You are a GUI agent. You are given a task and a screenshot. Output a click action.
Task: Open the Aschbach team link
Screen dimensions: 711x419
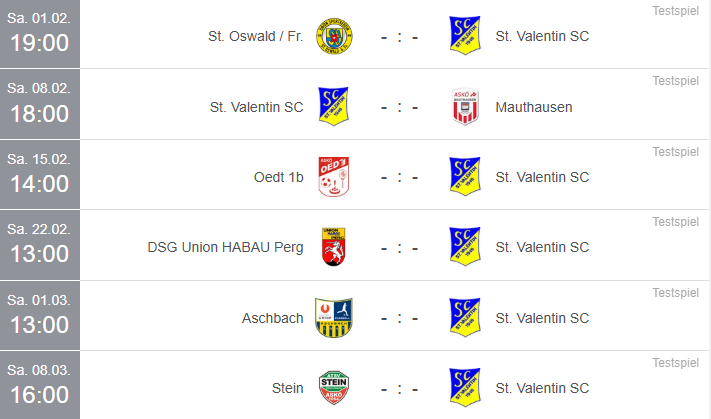pos(273,318)
